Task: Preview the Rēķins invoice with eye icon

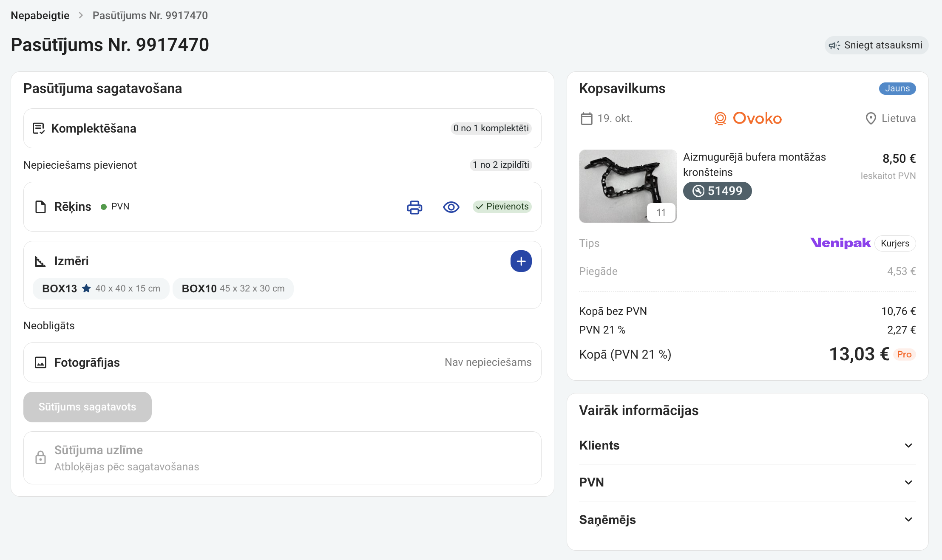Action: coord(451,207)
